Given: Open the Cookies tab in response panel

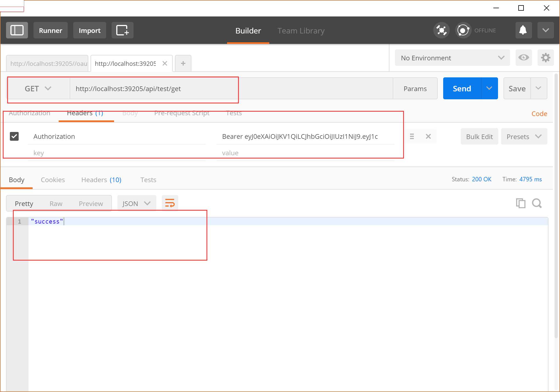Looking at the screenshot, I should coord(53,179).
